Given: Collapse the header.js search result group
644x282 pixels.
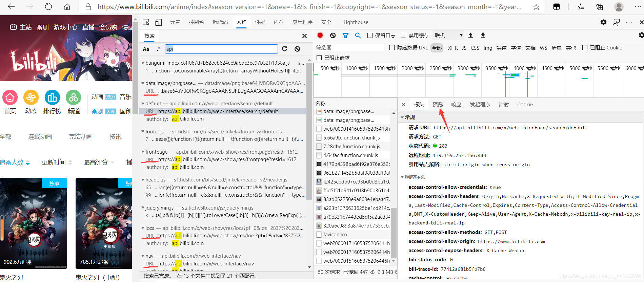Looking at the screenshot, I should click(x=143, y=180).
